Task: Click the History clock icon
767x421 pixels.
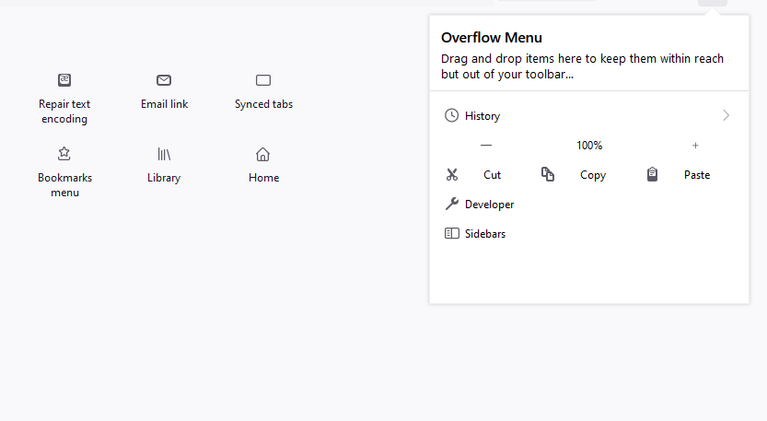Action: [451, 115]
